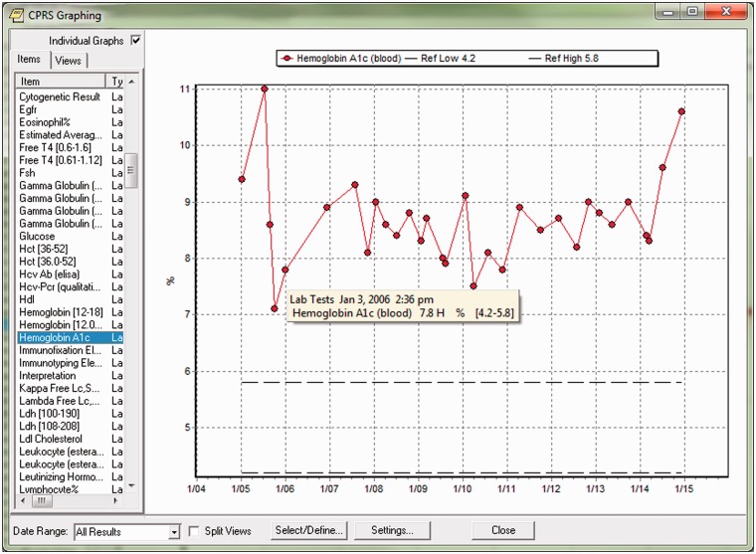This screenshot has height=554, width=756.
Task: Click the horizontal scroll left arrow in list
Action: (23, 500)
